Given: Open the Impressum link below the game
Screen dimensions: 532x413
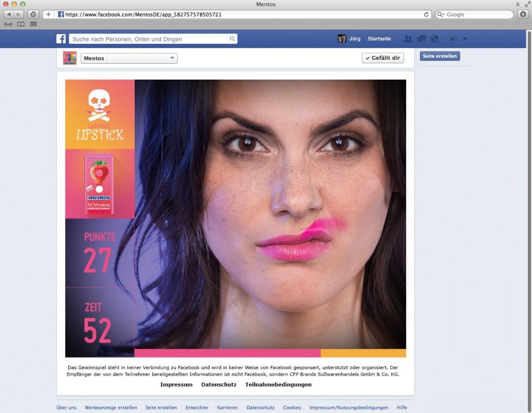Looking at the screenshot, I should pyautogui.click(x=176, y=385).
